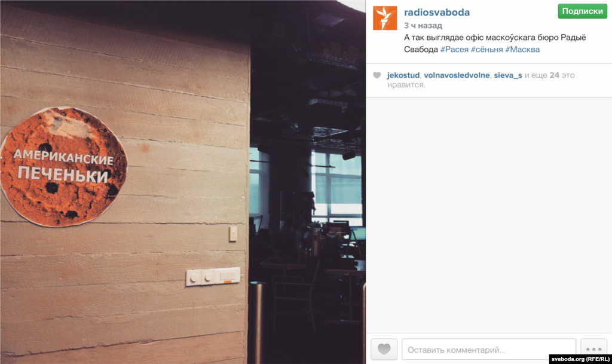The height and width of the screenshot is (364, 612).
Task: Like the post with the heart button
Action: pos(384,349)
